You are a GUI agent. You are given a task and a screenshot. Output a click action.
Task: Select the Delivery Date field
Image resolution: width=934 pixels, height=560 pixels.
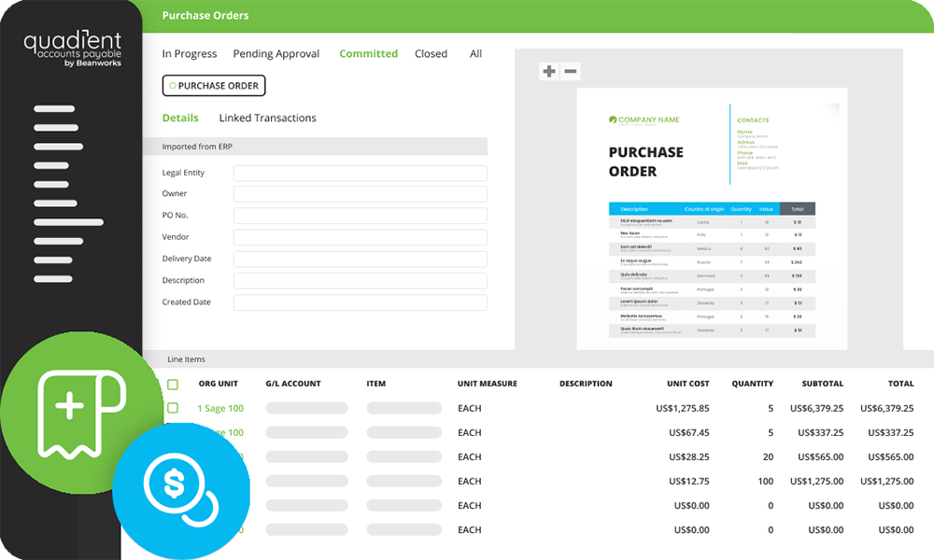point(360,259)
